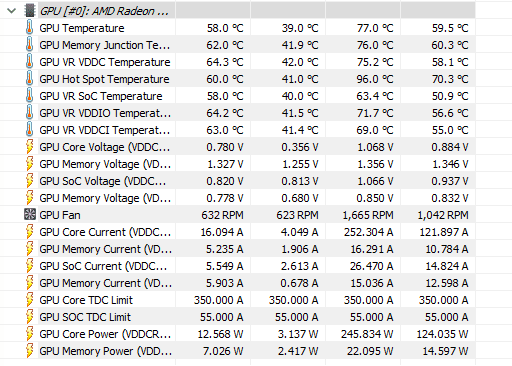This screenshot has width=512, height=366.
Task: Click thermometer icon beside GPU Hot Spot Temperature
Action: pyautogui.click(x=29, y=79)
